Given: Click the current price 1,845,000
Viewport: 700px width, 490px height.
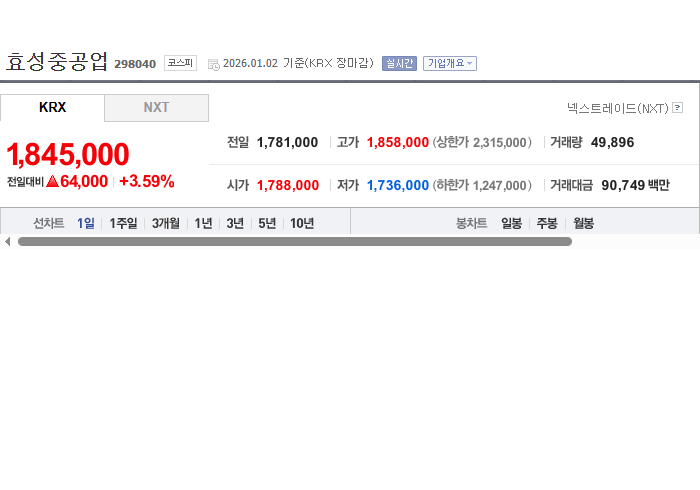Looking at the screenshot, I should click(x=68, y=154).
